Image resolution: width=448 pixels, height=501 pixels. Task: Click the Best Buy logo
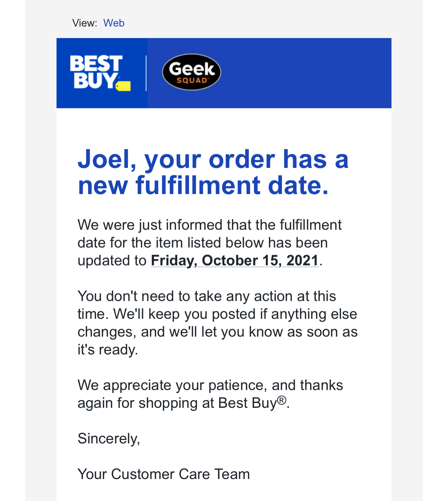coord(100,73)
